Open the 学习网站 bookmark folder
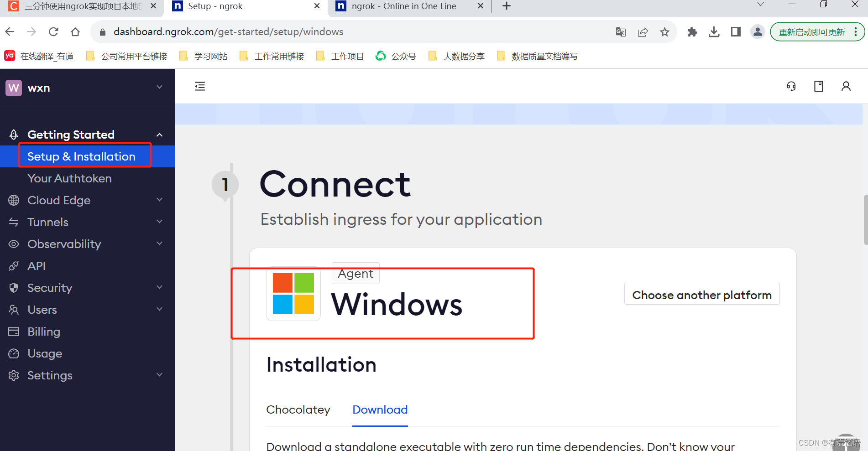This screenshot has width=868, height=451. [204, 56]
